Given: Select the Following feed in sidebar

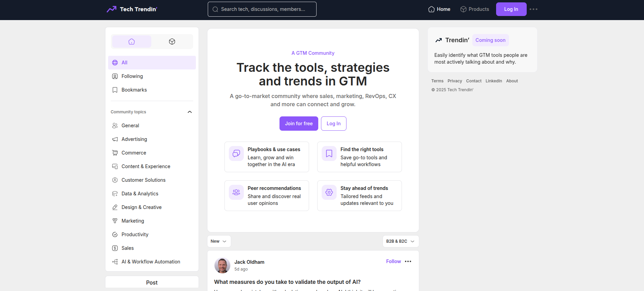Looking at the screenshot, I should tap(132, 76).
